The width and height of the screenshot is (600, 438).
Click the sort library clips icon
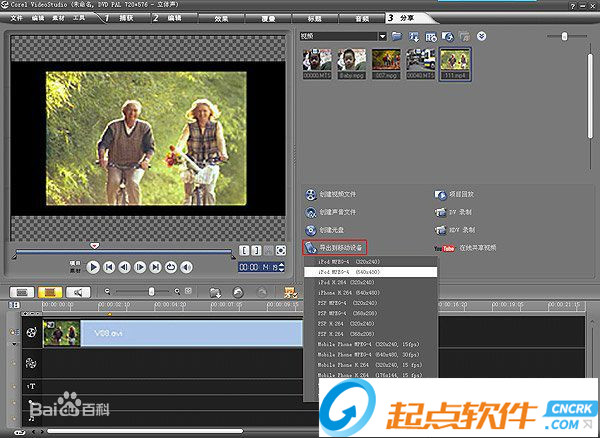pyautogui.click(x=414, y=37)
